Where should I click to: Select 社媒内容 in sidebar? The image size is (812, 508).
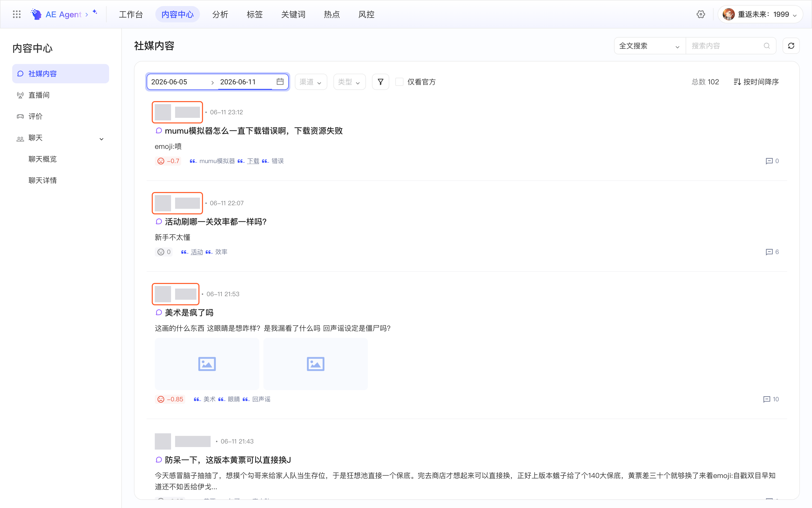(x=61, y=74)
